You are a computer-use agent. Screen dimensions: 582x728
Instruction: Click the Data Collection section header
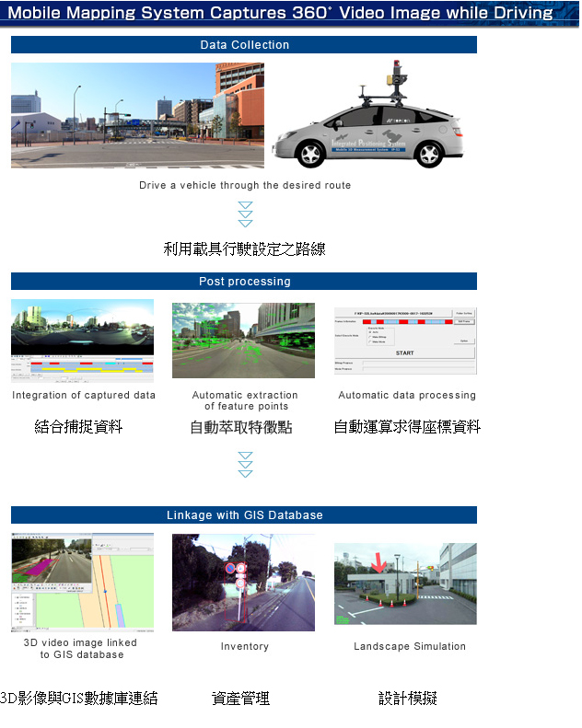point(244,45)
